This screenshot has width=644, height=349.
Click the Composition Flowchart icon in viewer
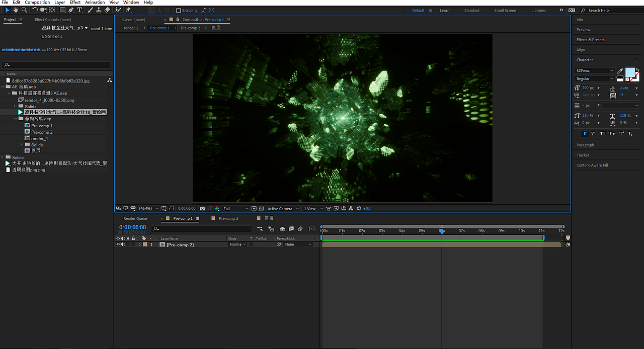[351, 208]
